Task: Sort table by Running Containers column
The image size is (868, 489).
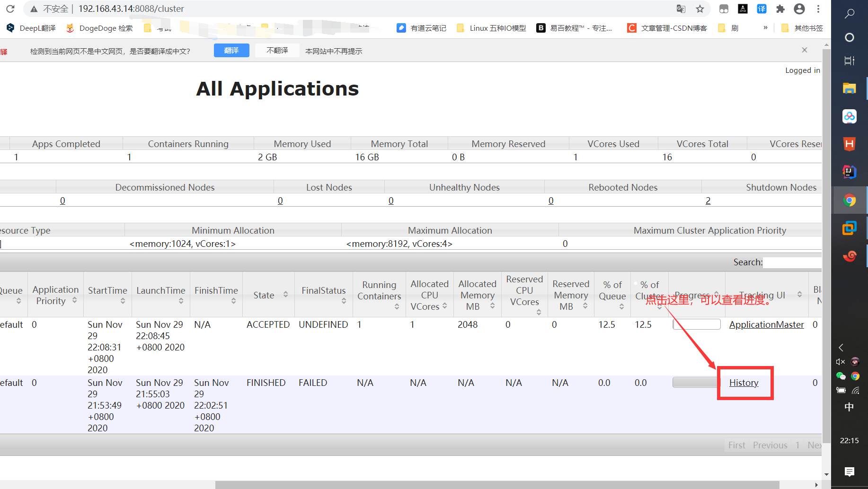Action: tap(379, 295)
